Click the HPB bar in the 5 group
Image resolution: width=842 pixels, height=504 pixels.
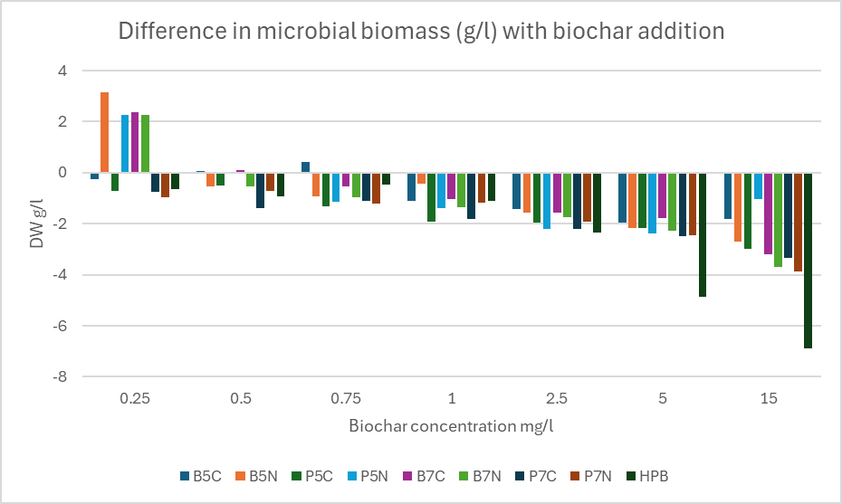point(702,234)
